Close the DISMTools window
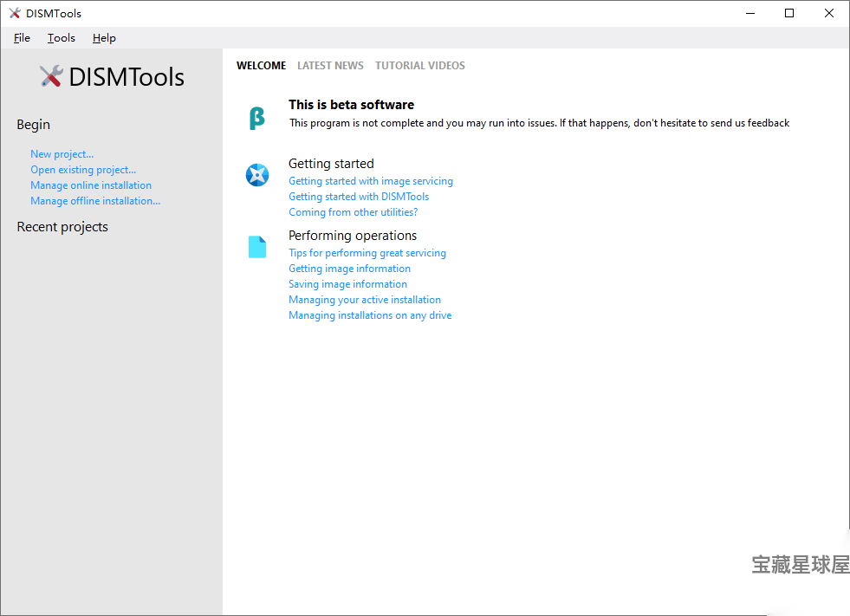 (x=829, y=13)
